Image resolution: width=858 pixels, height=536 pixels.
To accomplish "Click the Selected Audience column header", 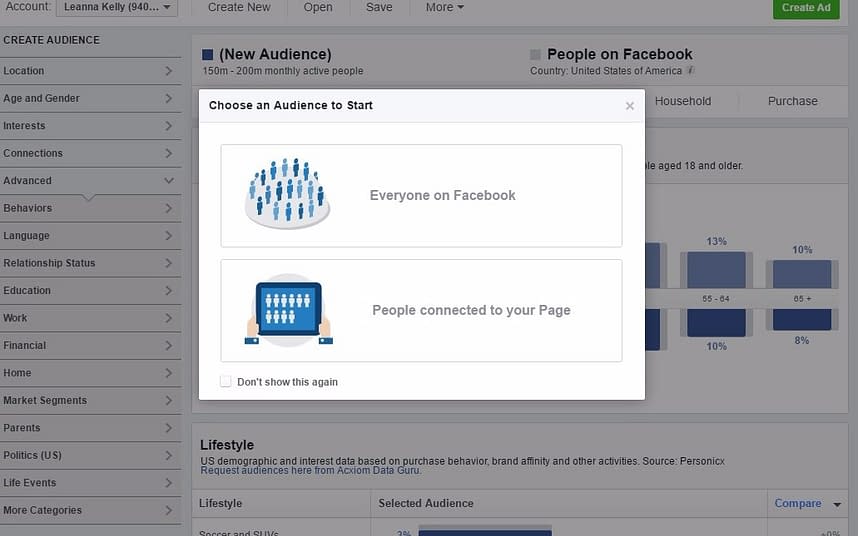I will (426, 504).
